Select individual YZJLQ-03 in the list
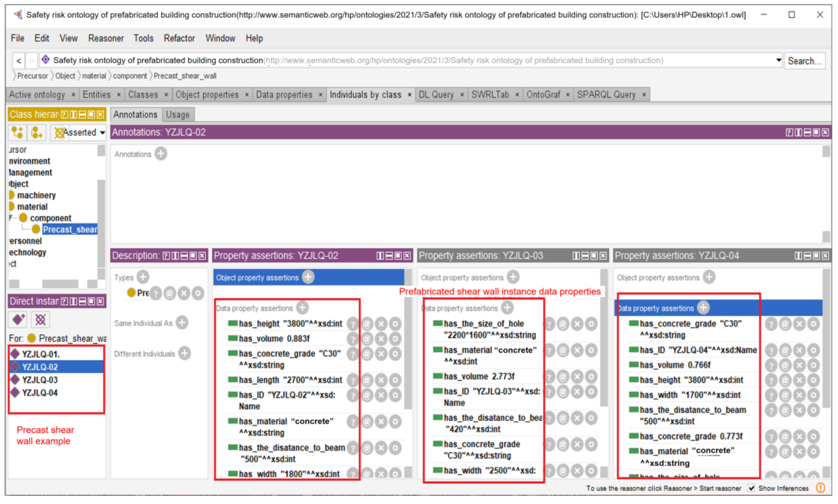 click(x=40, y=380)
